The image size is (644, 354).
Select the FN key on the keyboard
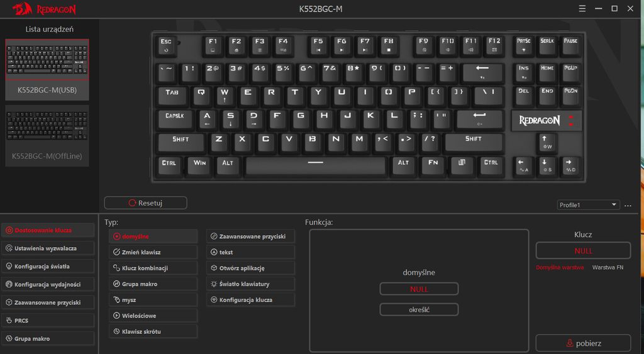click(433, 166)
